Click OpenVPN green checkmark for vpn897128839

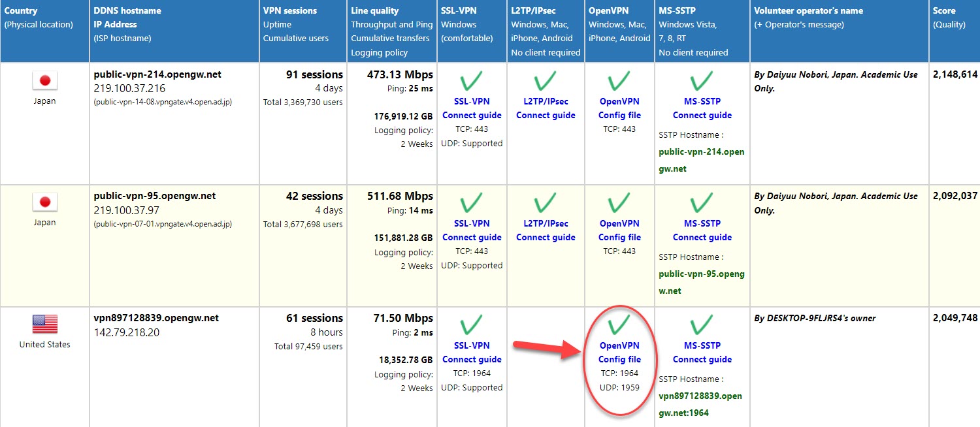(619, 326)
